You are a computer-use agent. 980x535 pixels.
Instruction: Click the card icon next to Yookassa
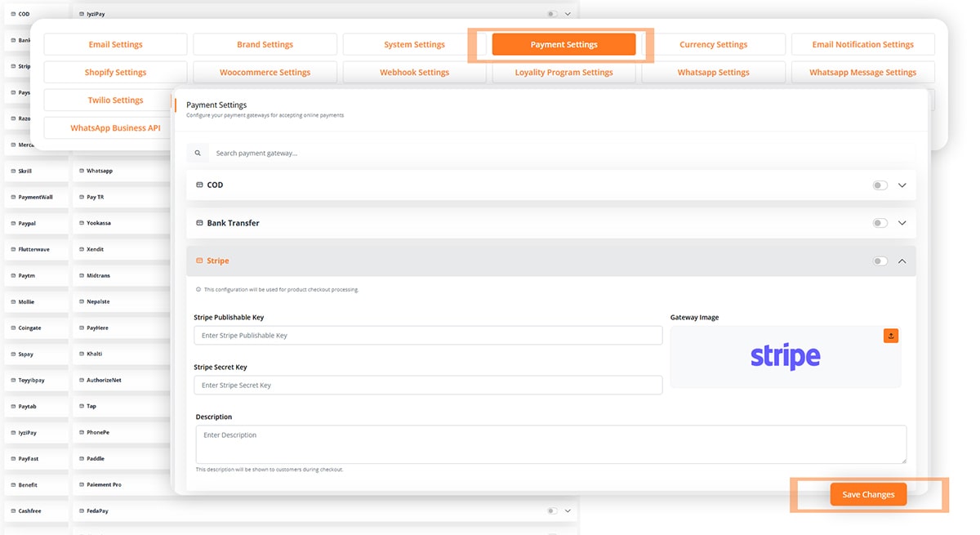point(82,223)
